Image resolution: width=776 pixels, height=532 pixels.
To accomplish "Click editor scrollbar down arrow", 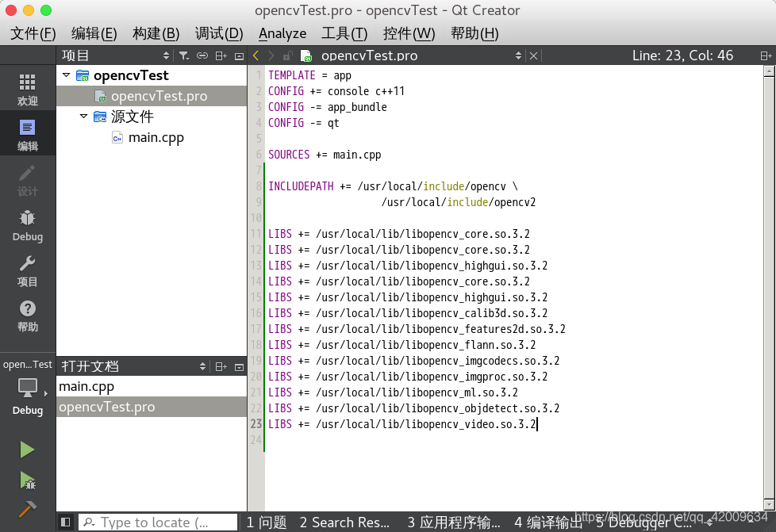I will click(769, 505).
